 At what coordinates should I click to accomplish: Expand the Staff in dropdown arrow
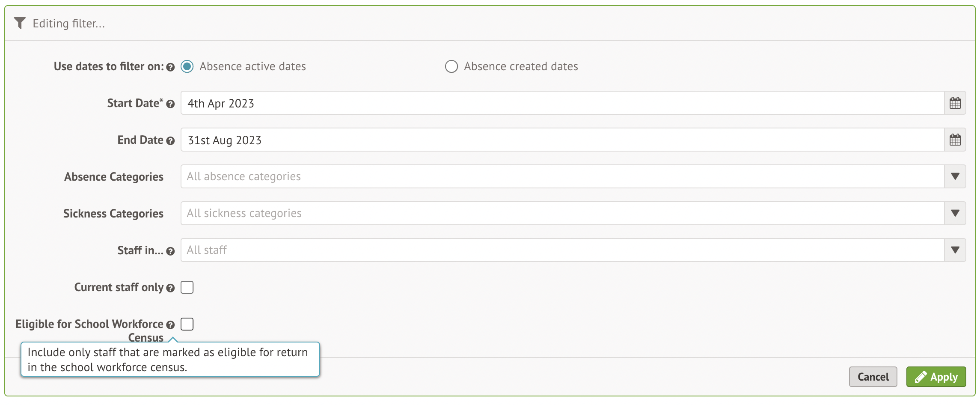tap(955, 250)
